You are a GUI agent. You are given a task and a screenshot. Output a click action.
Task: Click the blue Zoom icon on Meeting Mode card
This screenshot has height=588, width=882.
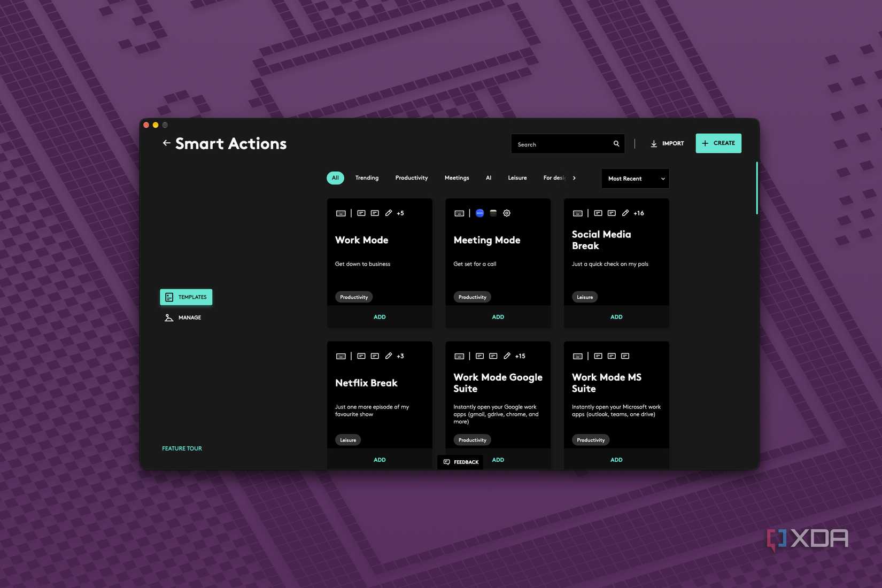point(479,213)
